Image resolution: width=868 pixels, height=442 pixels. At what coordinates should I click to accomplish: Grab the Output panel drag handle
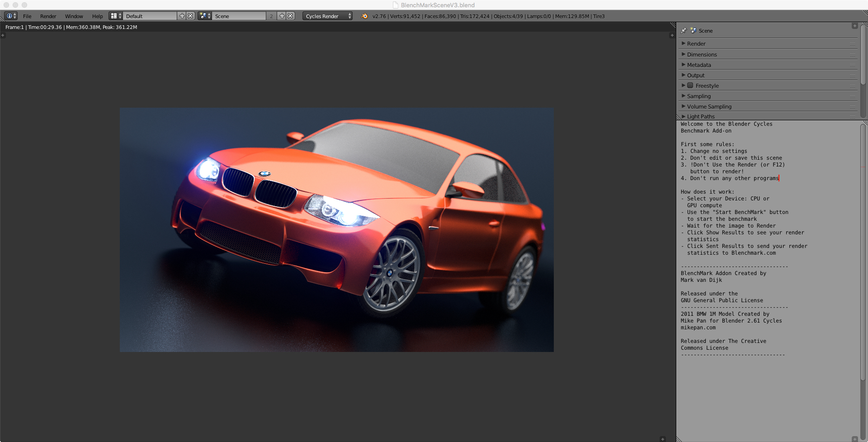point(853,76)
